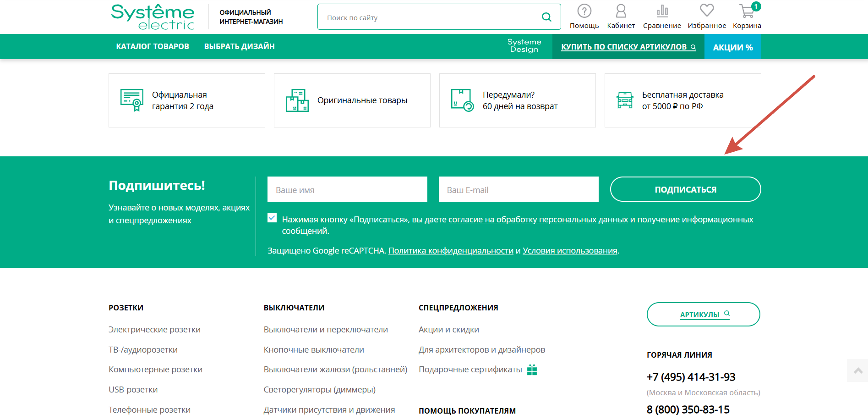This screenshot has height=420, width=868.
Task: Open Выключатели жалюзи (рольставней) link
Action: [x=335, y=370]
